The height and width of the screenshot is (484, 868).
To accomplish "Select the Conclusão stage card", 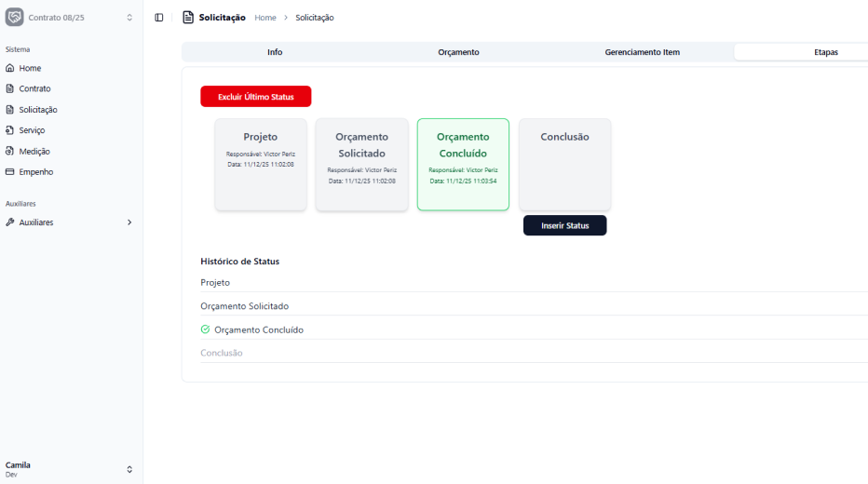I will click(x=564, y=164).
